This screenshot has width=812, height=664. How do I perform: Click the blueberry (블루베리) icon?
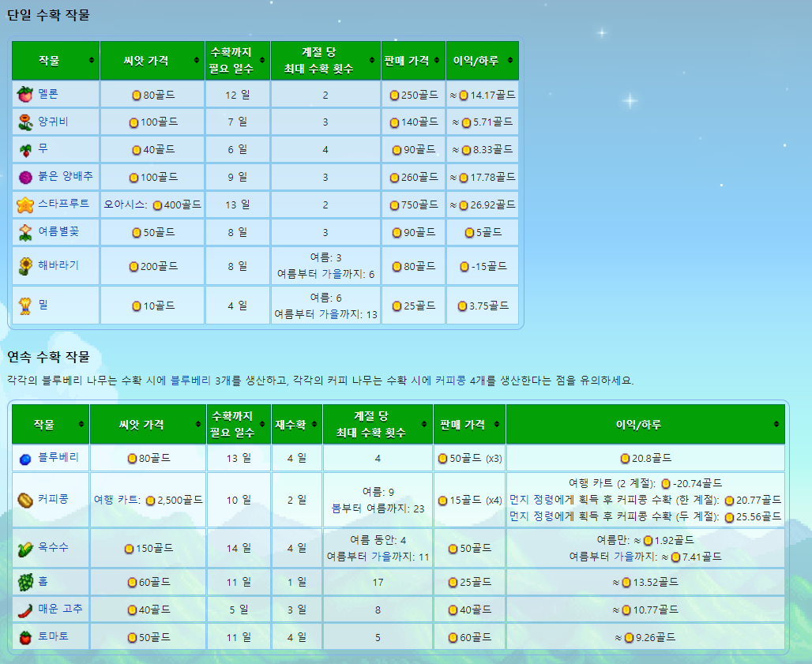[24, 459]
